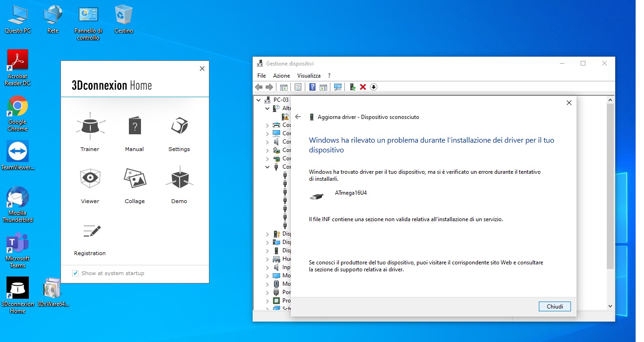Click the Chiudi button
Viewport: 644px width, 342px height.
555,307
